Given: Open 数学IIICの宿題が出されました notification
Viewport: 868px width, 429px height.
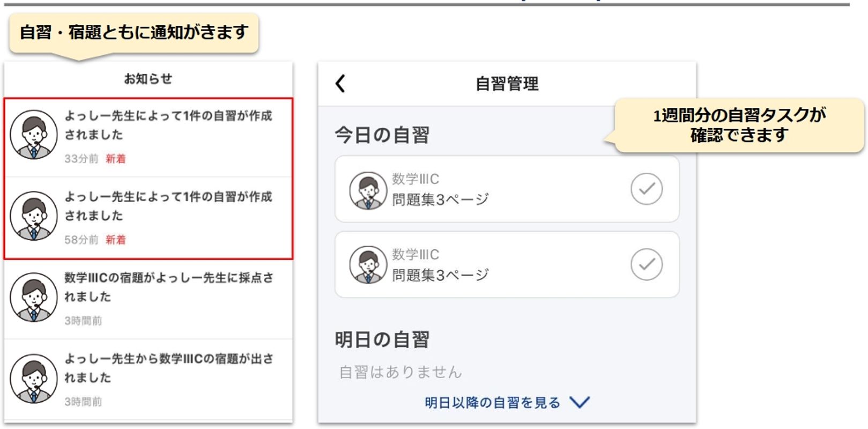Looking at the screenshot, I should click(x=149, y=380).
